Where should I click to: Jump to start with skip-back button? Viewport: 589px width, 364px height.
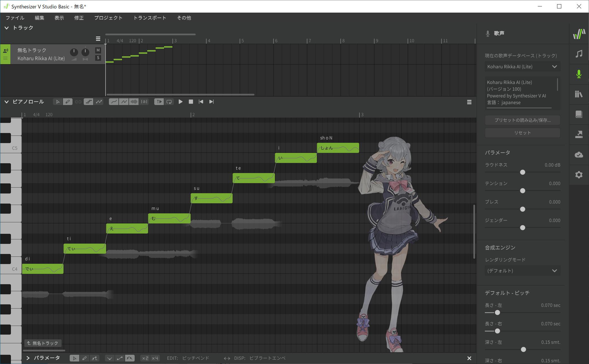pyautogui.click(x=201, y=102)
